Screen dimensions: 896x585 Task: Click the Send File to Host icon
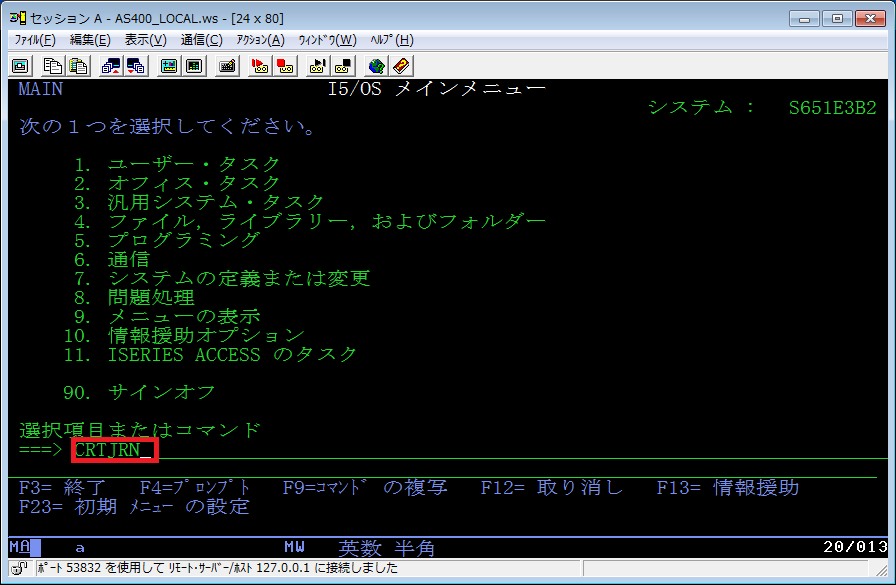(x=110, y=66)
